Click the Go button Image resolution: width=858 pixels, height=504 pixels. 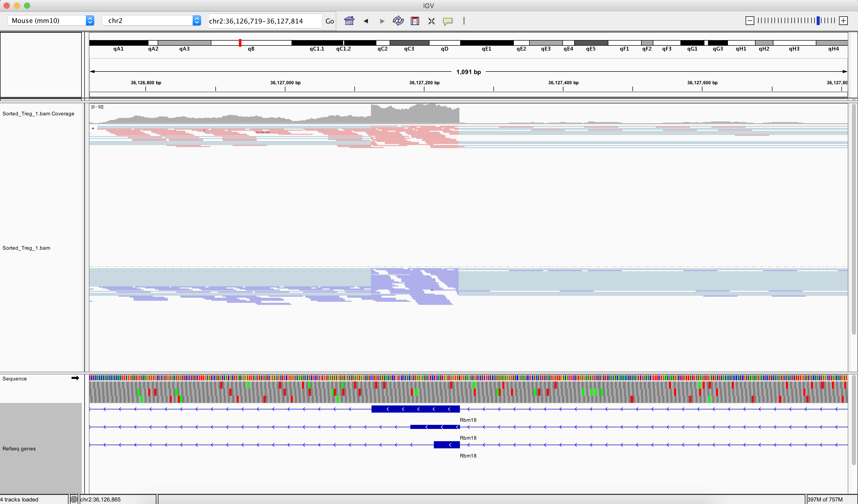click(329, 21)
